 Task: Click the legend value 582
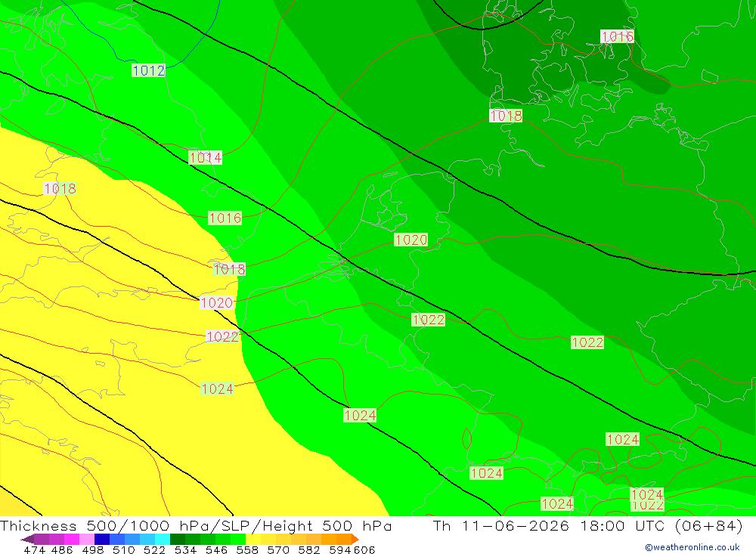tap(308, 549)
